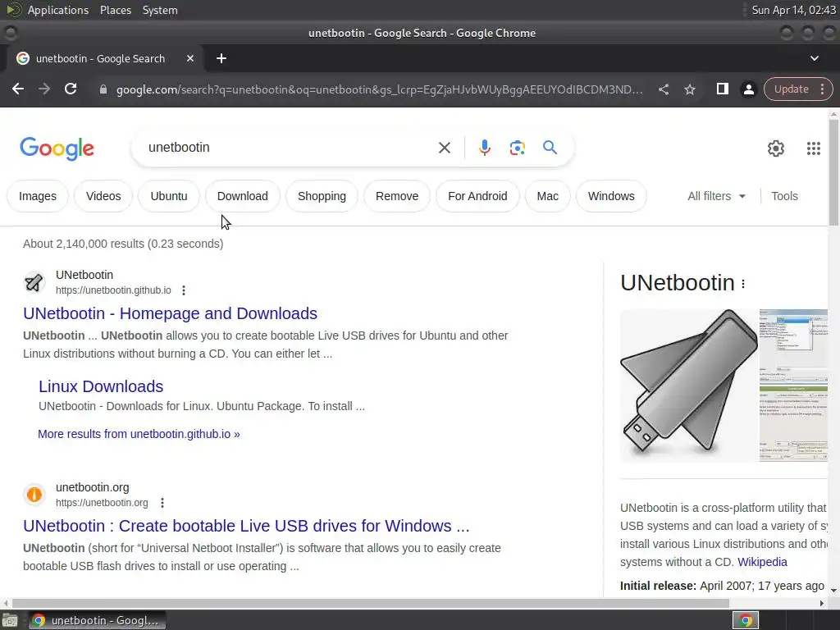Start voice search with microphone icon
The height and width of the screenshot is (630, 840).
pyautogui.click(x=484, y=148)
